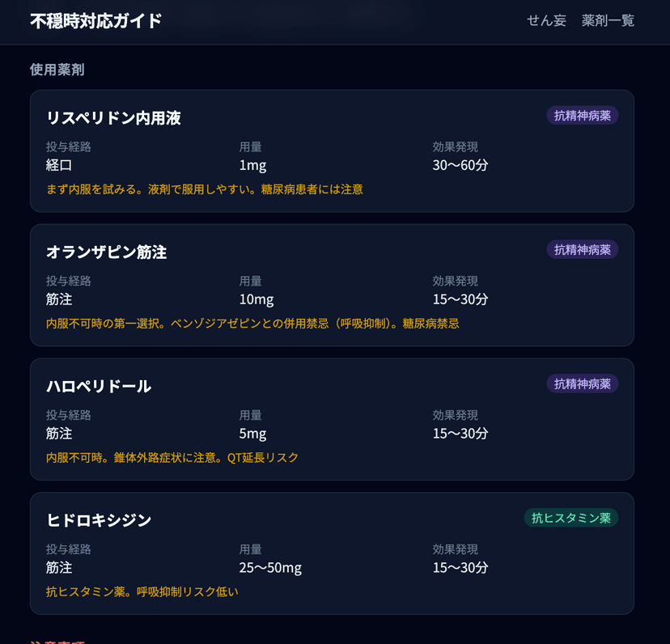
Task: Click the 抗精神病薬 badge on リスペリドン内用液
Action: (x=582, y=115)
